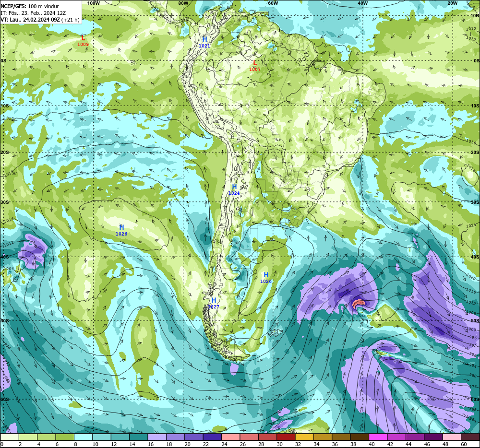Click the legend value 60
Image resolution: width=480 pixels, height=448 pixels.
pos(464,444)
